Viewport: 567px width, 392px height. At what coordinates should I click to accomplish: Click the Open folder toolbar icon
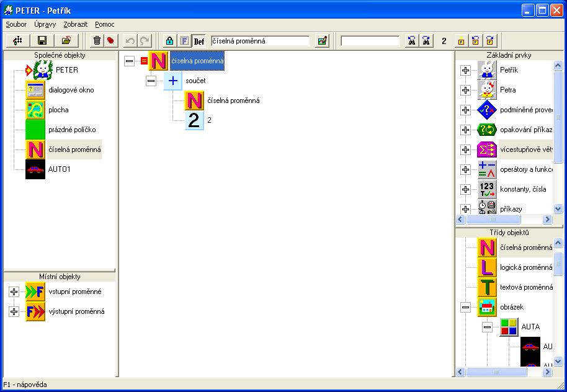point(66,41)
